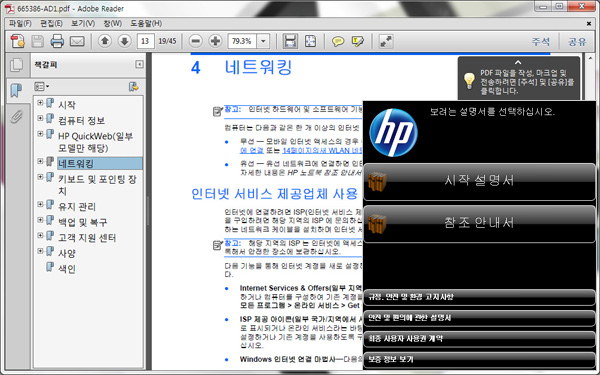
Task: Open 안전 및 편의에 관한 설명서
Action: click(479, 318)
